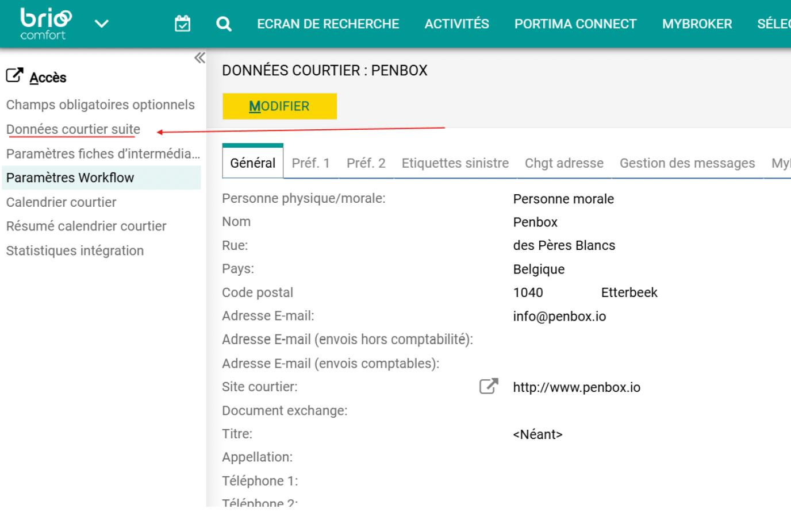Switch to the Gestion des messages tab
Image resolution: width=791 pixels, height=532 pixels.
pos(688,163)
